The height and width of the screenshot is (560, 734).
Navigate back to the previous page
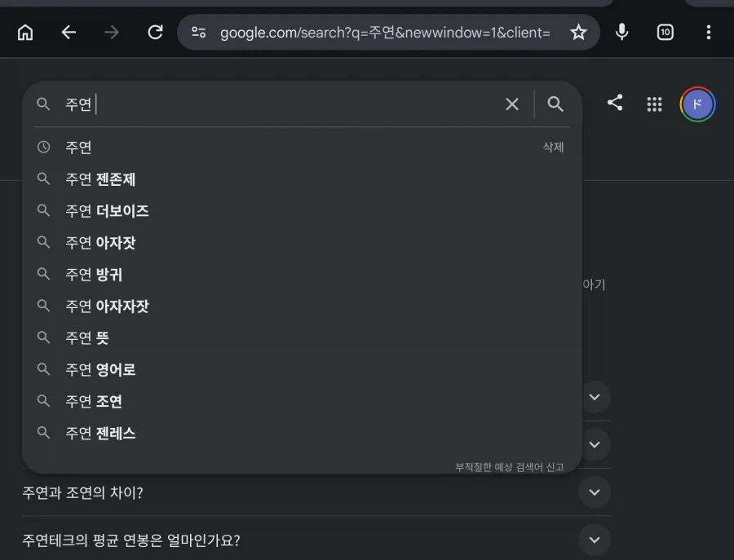[x=69, y=33]
